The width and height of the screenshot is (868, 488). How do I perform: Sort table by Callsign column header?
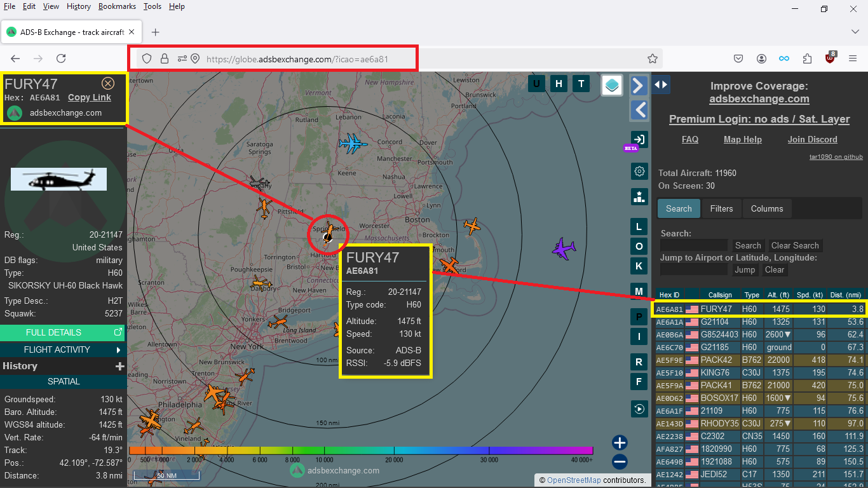coord(720,295)
